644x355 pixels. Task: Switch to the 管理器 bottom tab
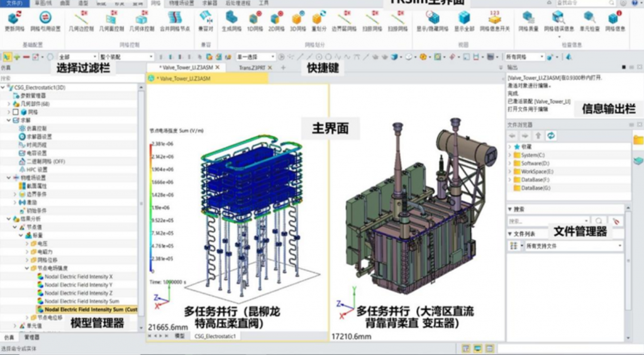coord(31,337)
